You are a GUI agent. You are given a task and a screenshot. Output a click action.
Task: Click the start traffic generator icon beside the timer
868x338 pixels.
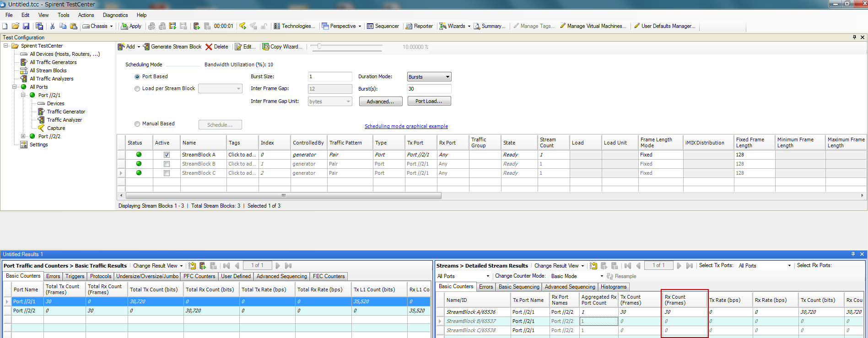point(197,26)
